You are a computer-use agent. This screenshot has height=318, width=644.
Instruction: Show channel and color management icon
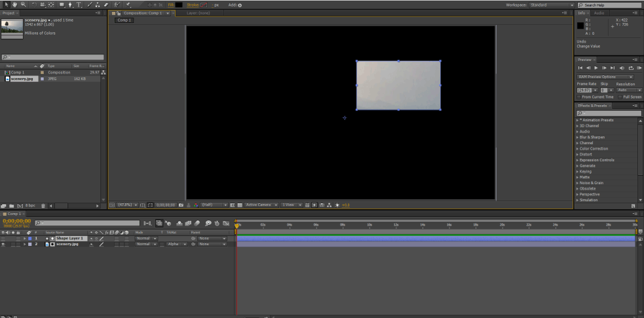[x=196, y=205]
